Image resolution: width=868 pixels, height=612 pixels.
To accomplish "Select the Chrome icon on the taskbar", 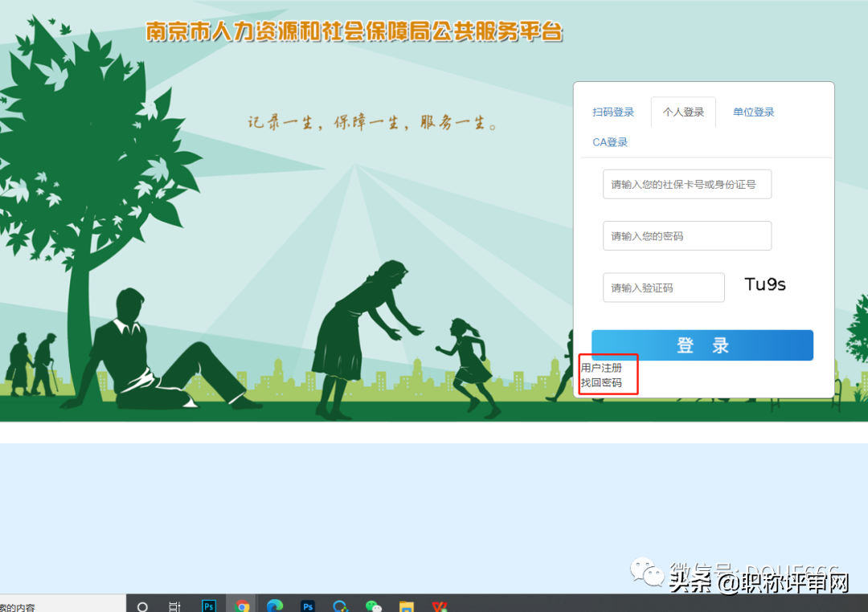I will click(x=242, y=606).
